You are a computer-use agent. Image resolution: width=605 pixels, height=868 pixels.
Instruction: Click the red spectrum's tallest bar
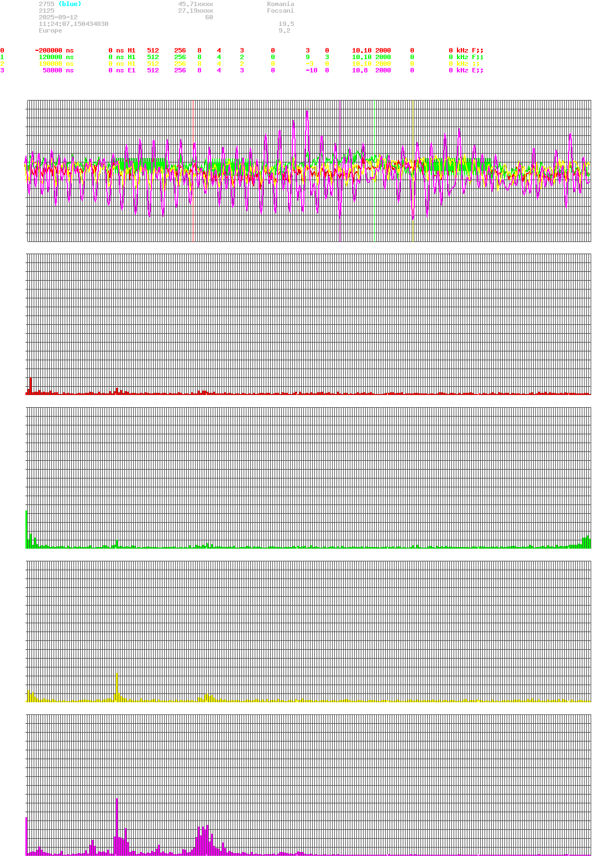point(31,386)
